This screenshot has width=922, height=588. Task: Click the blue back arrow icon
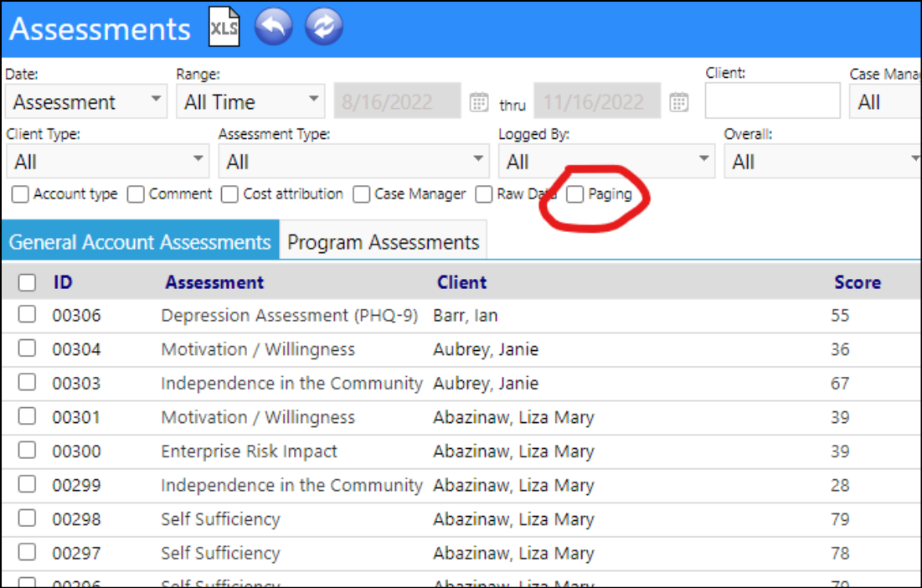[274, 27]
